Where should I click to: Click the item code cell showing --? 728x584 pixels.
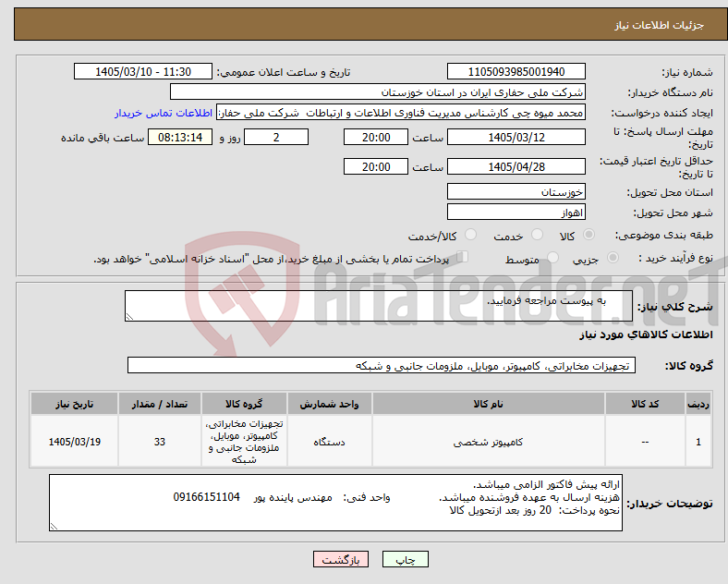tap(645, 442)
